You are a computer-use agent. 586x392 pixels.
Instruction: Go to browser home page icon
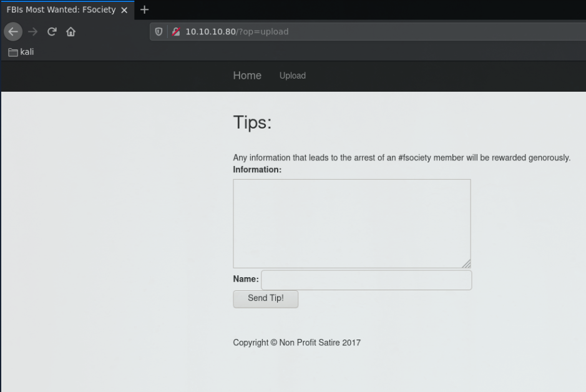click(x=71, y=32)
